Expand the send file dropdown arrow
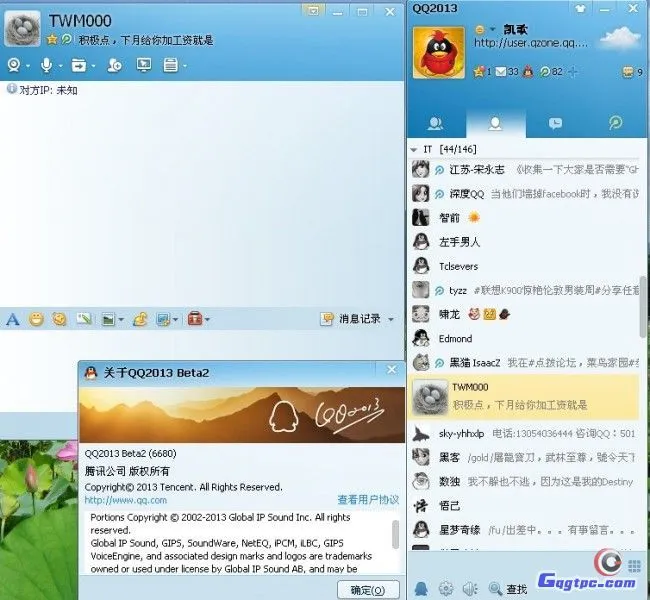650x600 pixels. (x=93, y=66)
